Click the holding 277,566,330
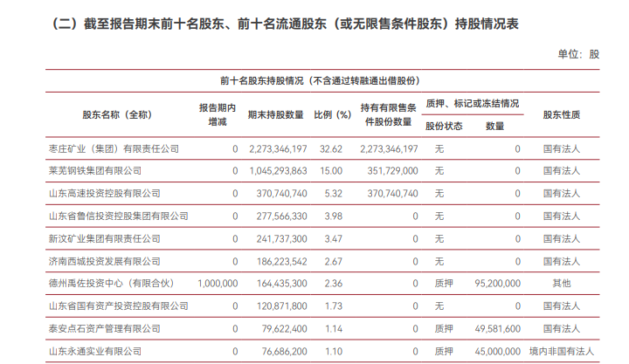The height and width of the screenshot is (364, 629). 281,216
